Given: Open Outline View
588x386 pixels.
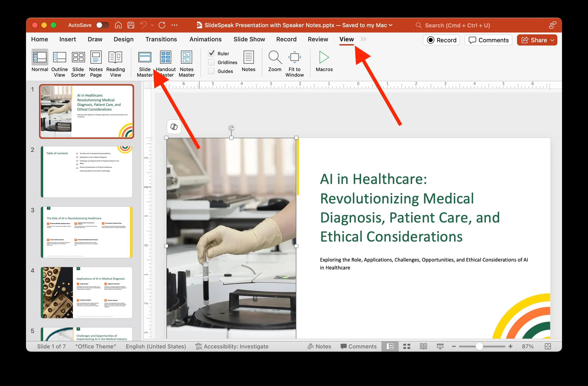Looking at the screenshot, I should [59, 64].
